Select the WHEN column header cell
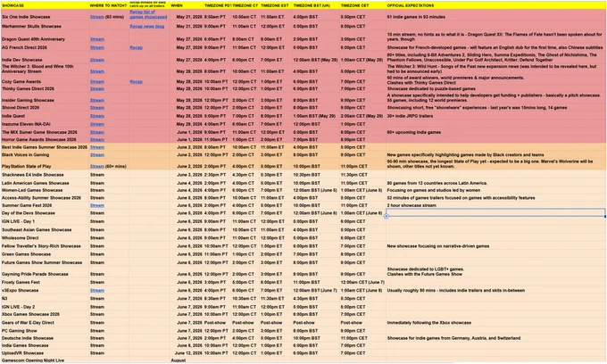 [x=187, y=5]
